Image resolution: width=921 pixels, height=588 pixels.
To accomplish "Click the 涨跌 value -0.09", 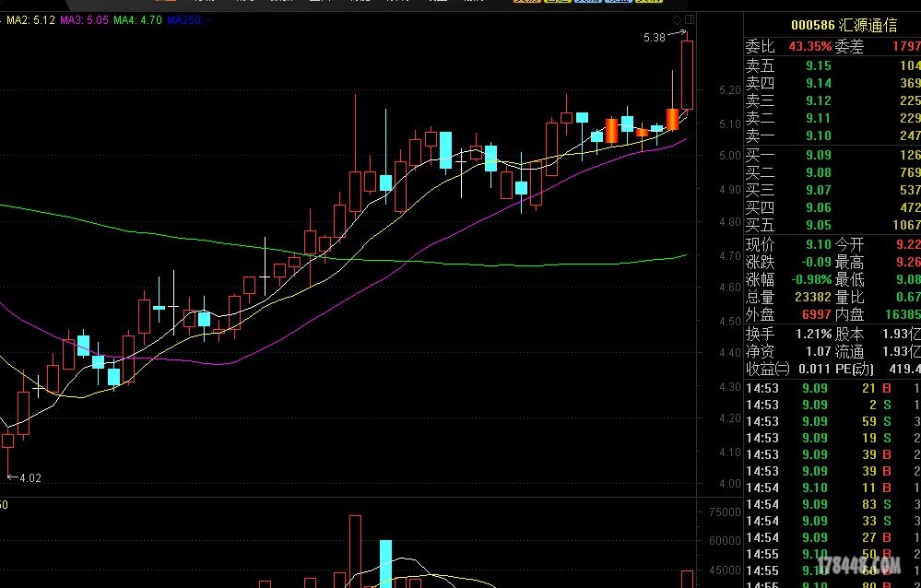I will click(817, 262).
